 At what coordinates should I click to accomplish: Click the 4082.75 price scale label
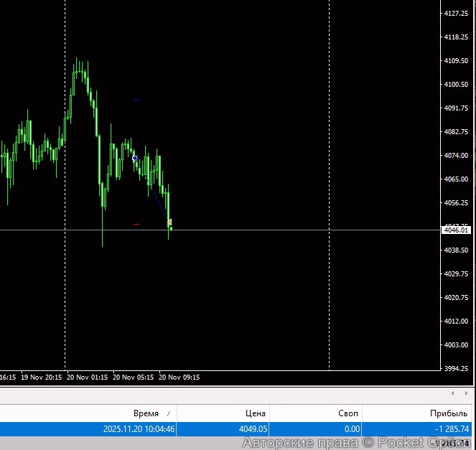coord(456,131)
